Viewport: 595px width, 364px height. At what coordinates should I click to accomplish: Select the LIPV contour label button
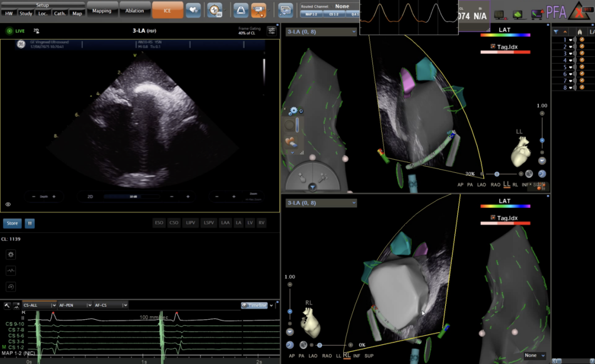[191, 223]
